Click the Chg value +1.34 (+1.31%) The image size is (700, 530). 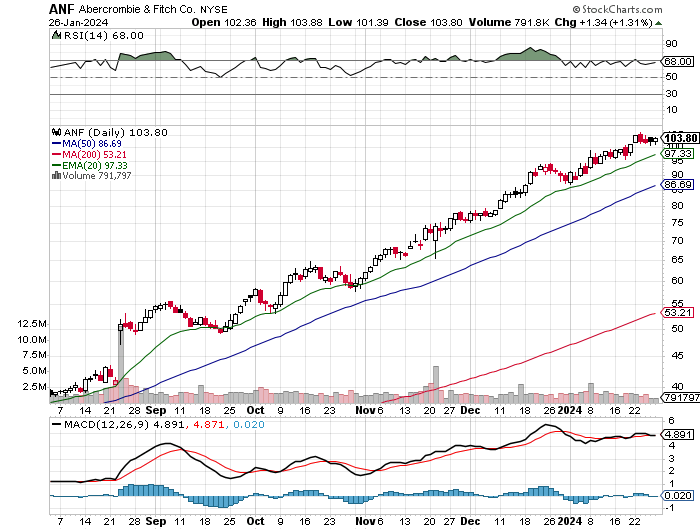[616, 22]
